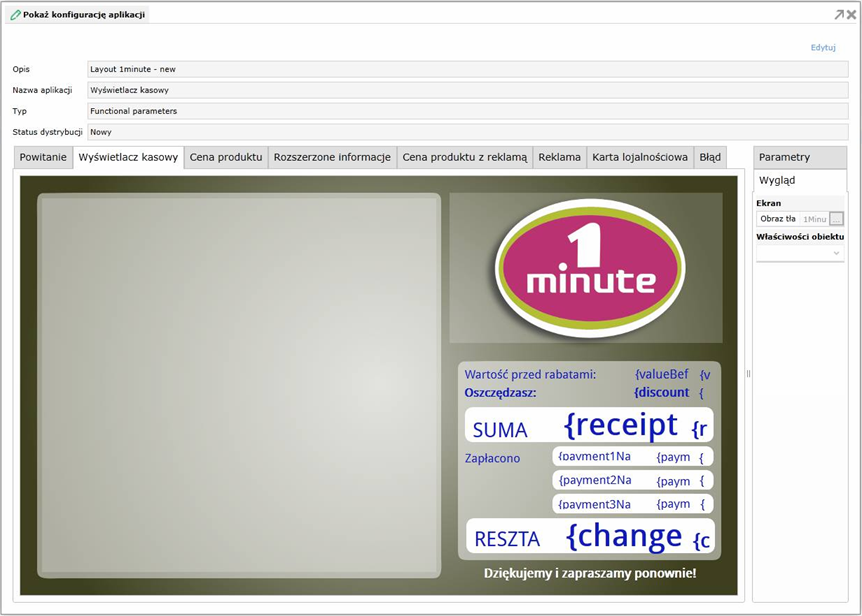Click the Nazwa aplikacji field
The width and height of the screenshot is (862, 616).
(x=468, y=90)
